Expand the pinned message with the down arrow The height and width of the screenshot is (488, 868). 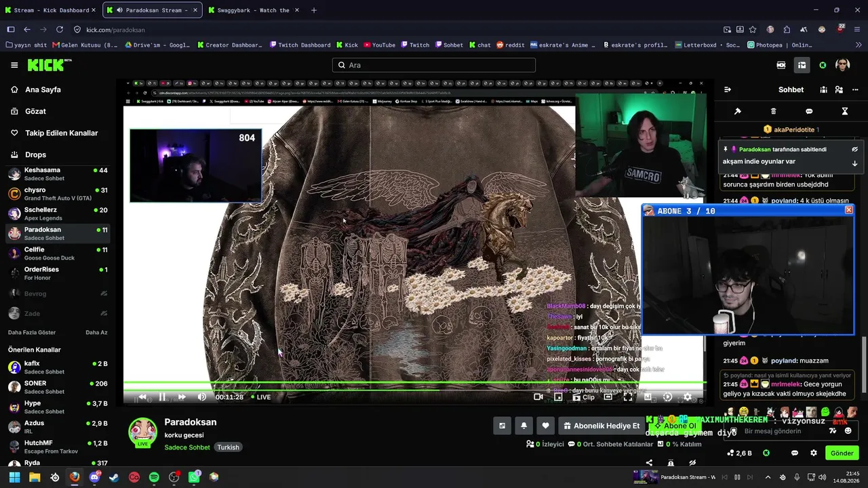click(854, 163)
